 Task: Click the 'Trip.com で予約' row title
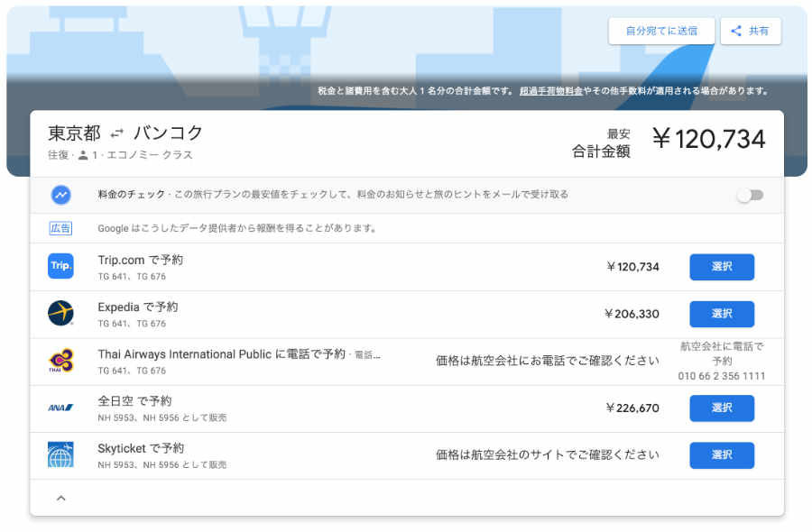[x=141, y=260]
